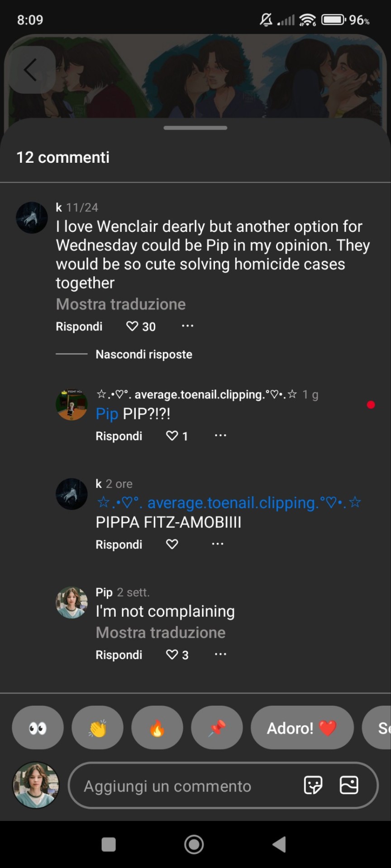Like k's Wenclair comment with 30 likes
The image size is (391, 868).
132,326
